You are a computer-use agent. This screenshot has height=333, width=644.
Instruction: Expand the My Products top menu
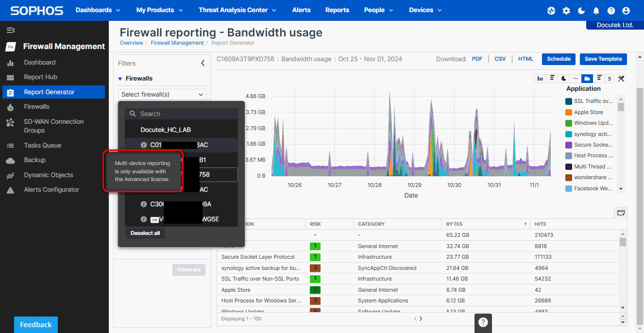160,10
